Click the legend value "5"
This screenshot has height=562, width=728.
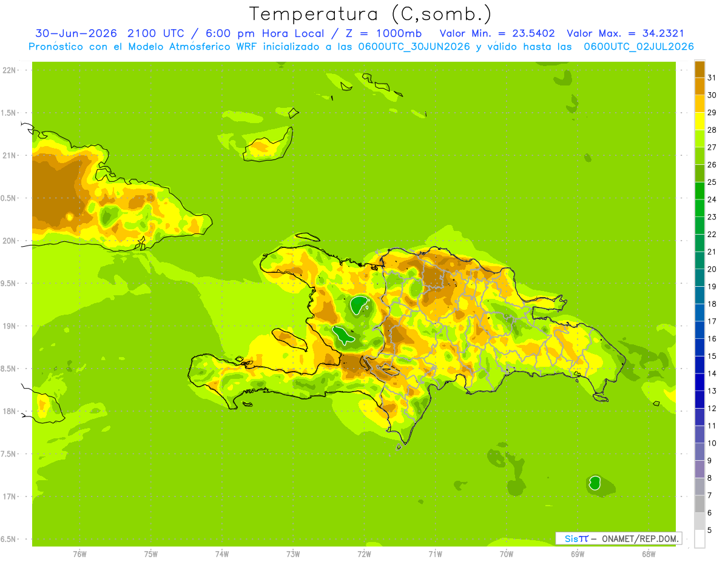click(710, 530)
